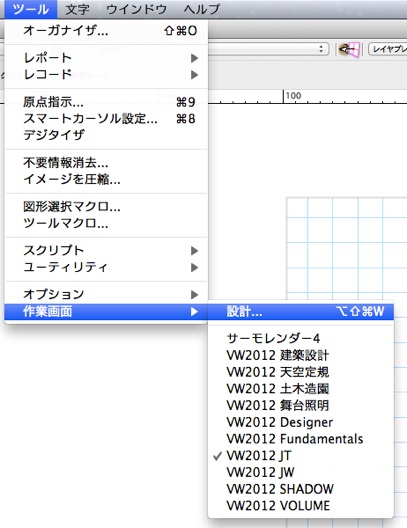This screenshot has width=407, height=528.
Task: Expand the スクリプト submenu
Action: [106, 251]
